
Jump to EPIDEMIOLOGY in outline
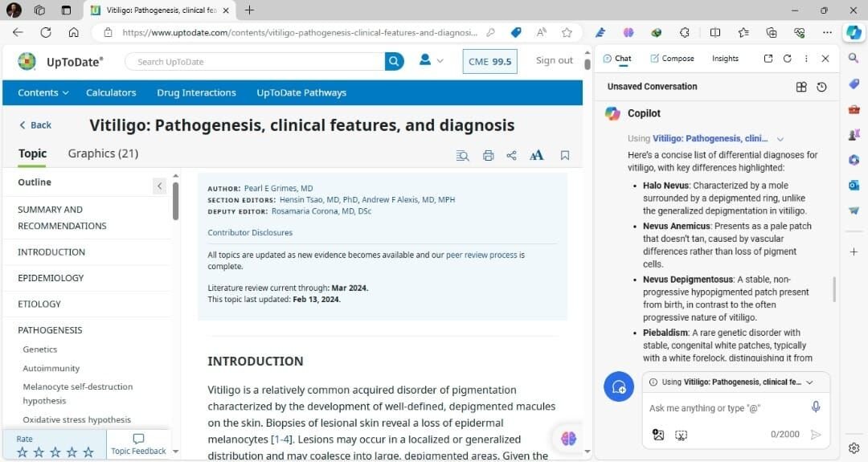click(x=51, y=278)
